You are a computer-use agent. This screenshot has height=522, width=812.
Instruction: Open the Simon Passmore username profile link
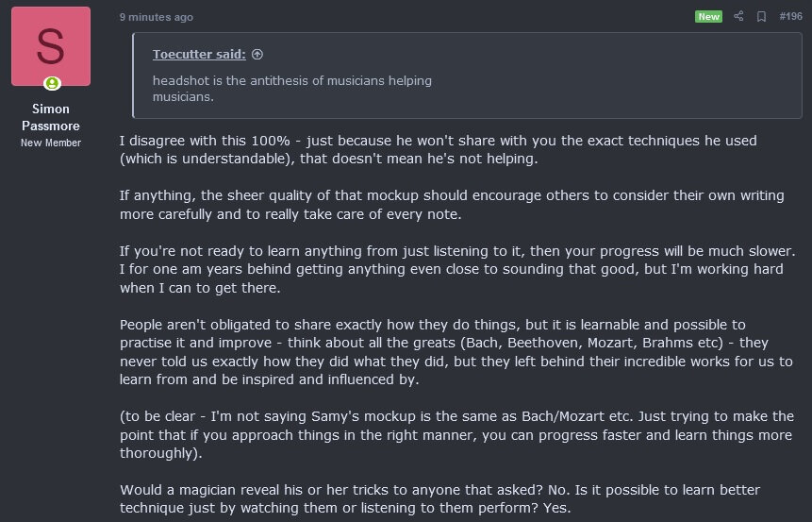pyautogui.click(x=51, y=117)
